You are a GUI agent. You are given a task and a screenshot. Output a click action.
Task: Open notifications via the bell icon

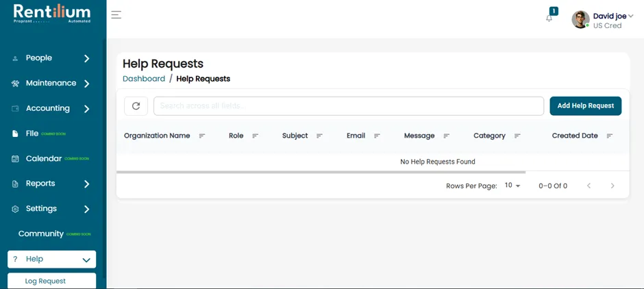(x=549, y=18)
